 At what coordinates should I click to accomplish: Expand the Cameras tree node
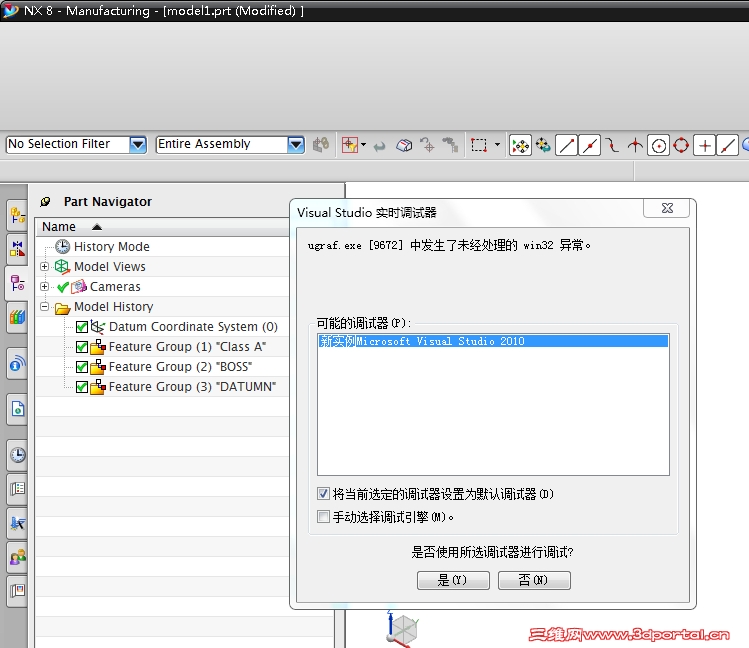point(44,287)
